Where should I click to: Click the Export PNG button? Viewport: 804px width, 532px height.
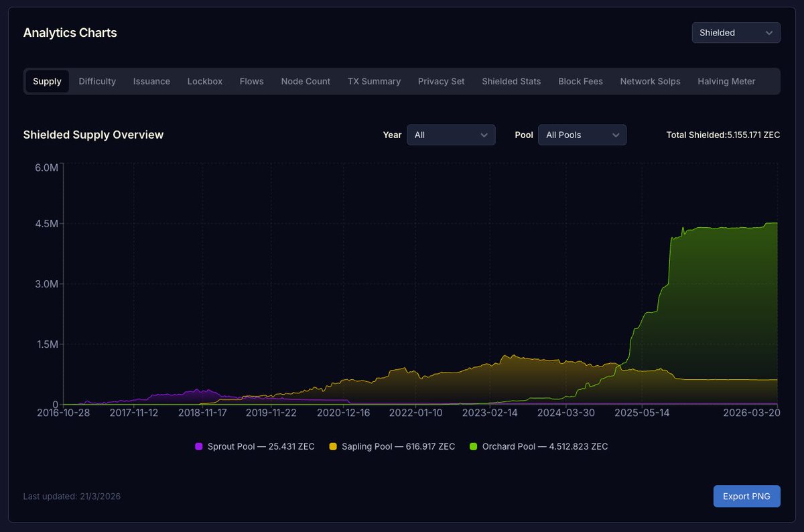747,496
